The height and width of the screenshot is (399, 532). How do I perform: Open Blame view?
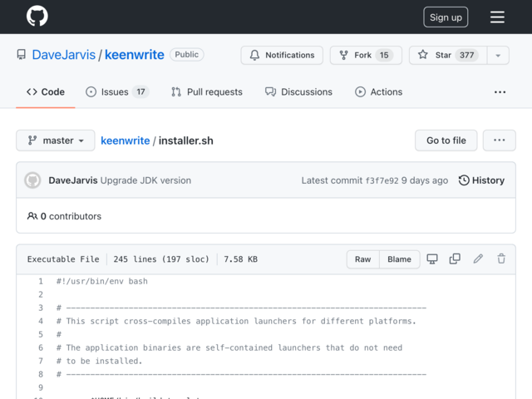(x=399, y=259)
